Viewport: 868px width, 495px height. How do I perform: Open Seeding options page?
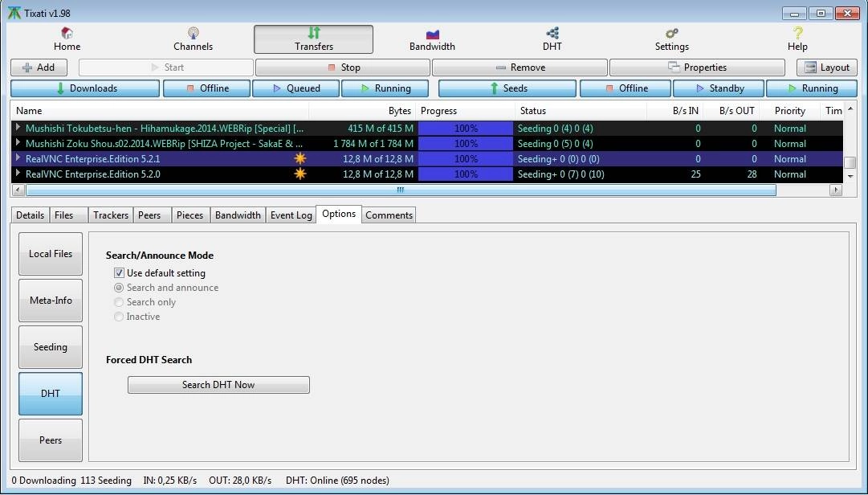pyautogui.click(x=51, y=346)
